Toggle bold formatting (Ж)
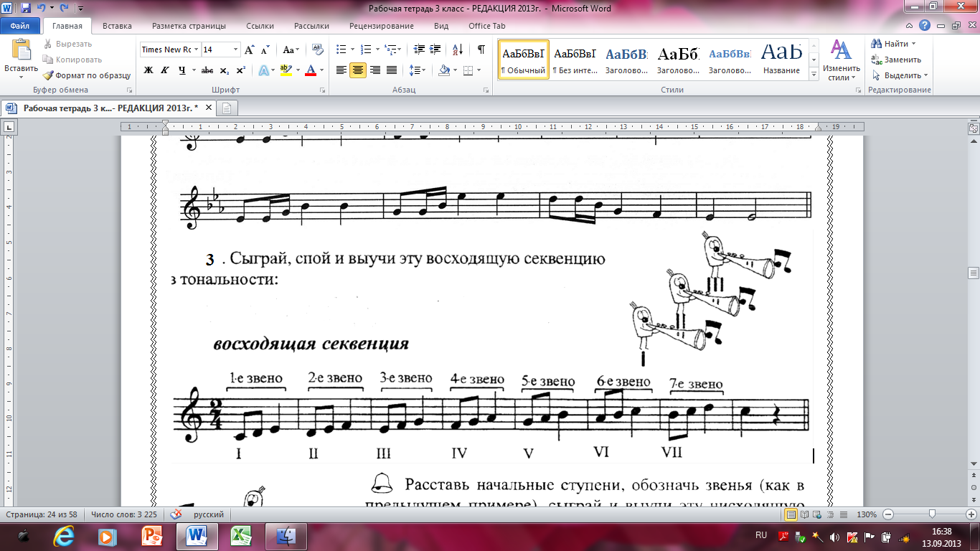 click(x=149, y=70)
